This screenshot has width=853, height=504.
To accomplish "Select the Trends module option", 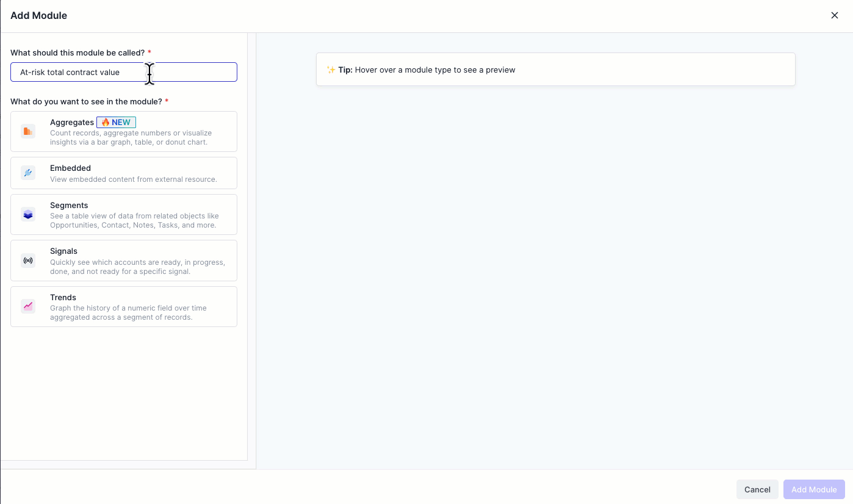I will click(x=123, y=306).
